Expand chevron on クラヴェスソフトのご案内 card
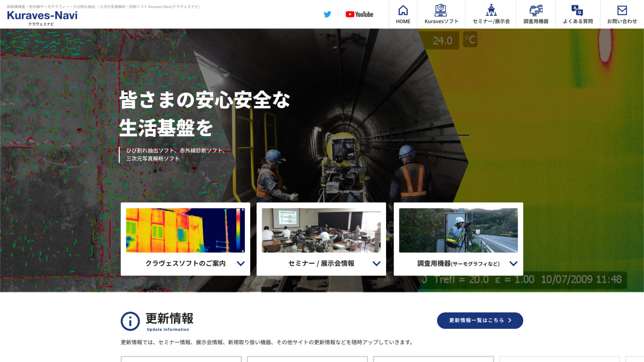This screenshot has width=644, height=362. [241, 264]
